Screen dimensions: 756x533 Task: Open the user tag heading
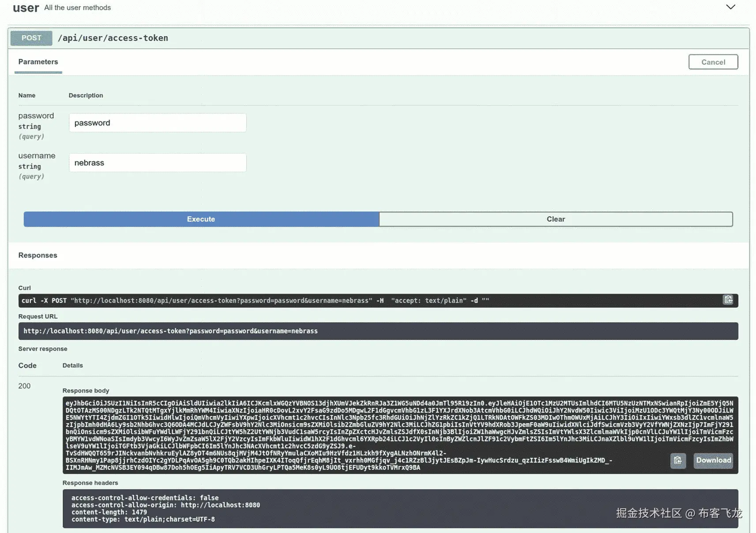pyautogui.click(x=26, y=8)
